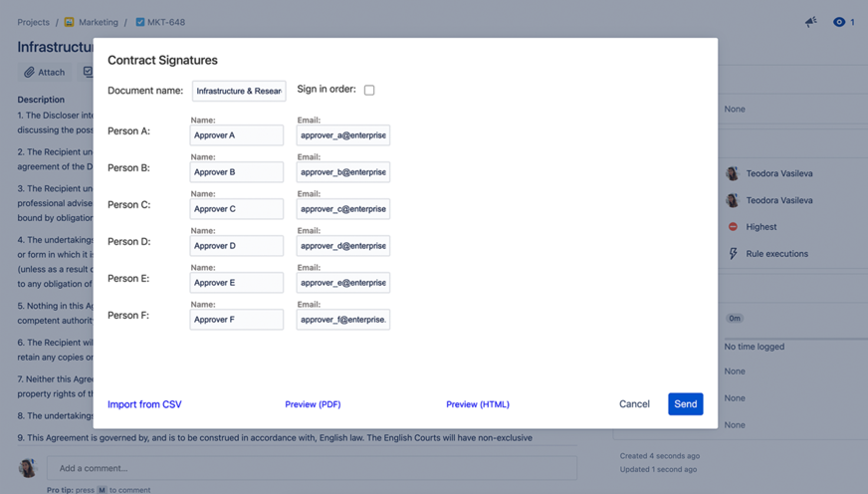Image resolution: width=868 pixels, height=494 pixels.
Task: Edit the Person A name field
Action: coord(236,135)
